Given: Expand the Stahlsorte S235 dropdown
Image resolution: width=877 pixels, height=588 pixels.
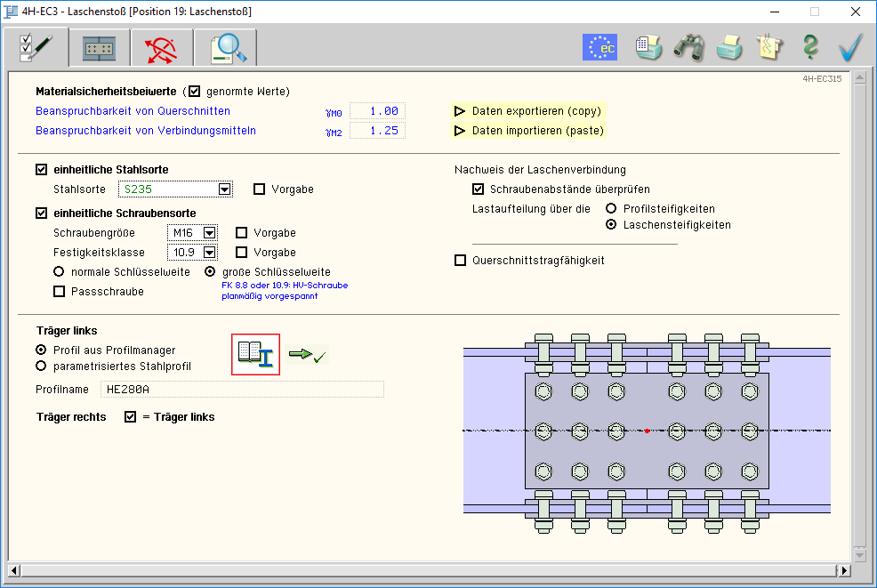Looking at the screenshot, I should pos(224,189).
